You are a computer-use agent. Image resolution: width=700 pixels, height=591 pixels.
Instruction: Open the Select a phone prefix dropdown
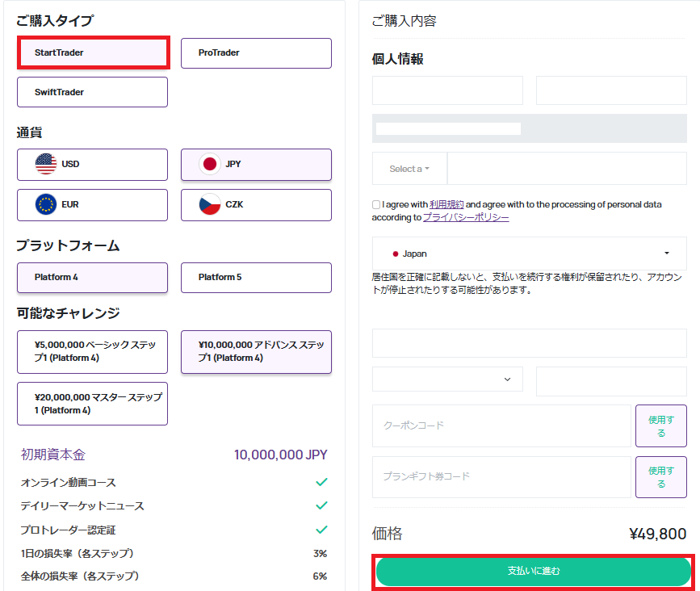[409, 168]
